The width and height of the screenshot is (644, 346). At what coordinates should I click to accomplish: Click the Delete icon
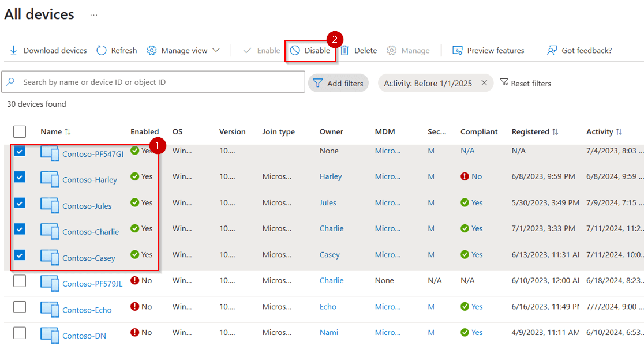[x=343, y=50]
